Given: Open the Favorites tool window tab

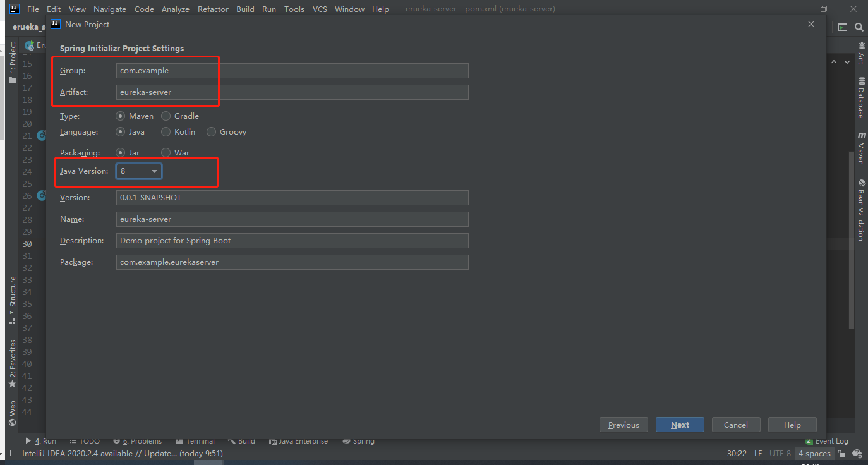Looking at the screenshot, I should pos(12,363).
